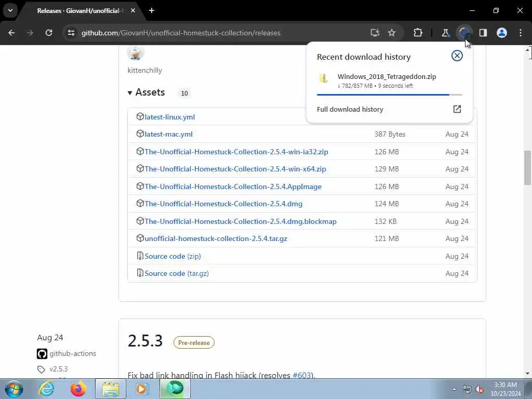
Task: Click the kittenchilly username
Action: (145, 70)
